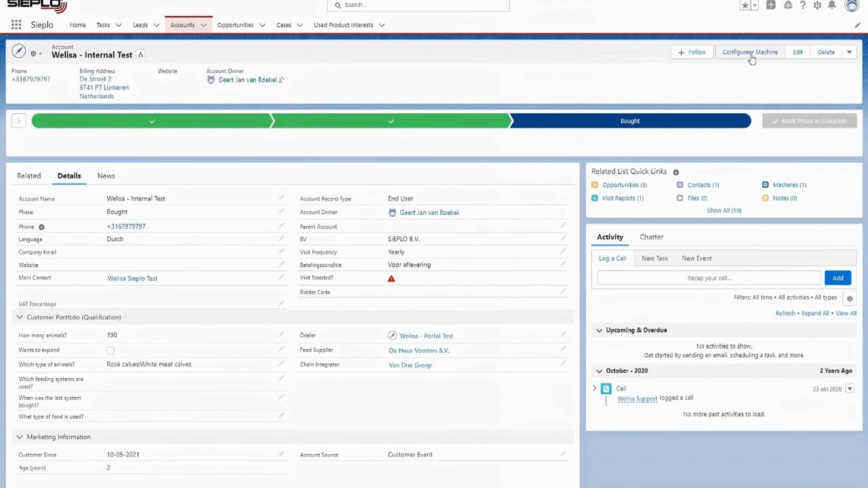Toggle the Wants to expand checkbox
Screen dimensions: 868x488
[x=111, y=350]
